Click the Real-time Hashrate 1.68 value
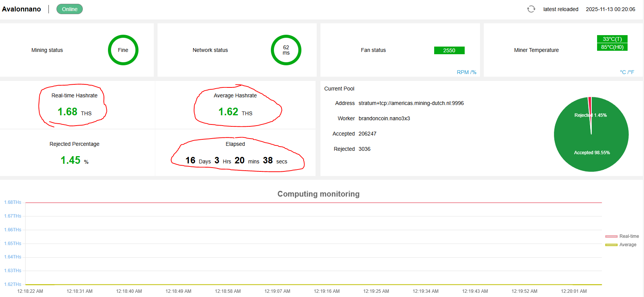This screenshot has width=644, height=297. (x=68, y=112)
